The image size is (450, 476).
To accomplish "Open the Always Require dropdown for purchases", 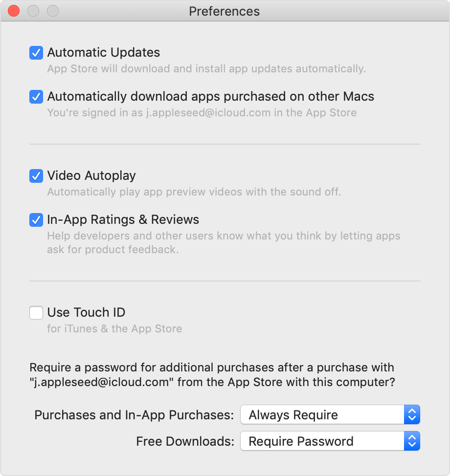I will tap(330, 415).
